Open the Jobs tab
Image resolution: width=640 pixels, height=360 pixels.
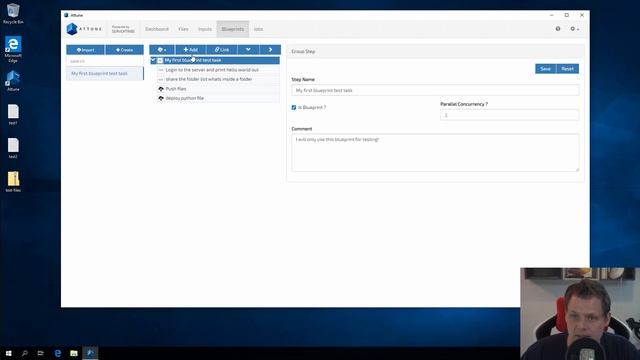click(258, 29)
